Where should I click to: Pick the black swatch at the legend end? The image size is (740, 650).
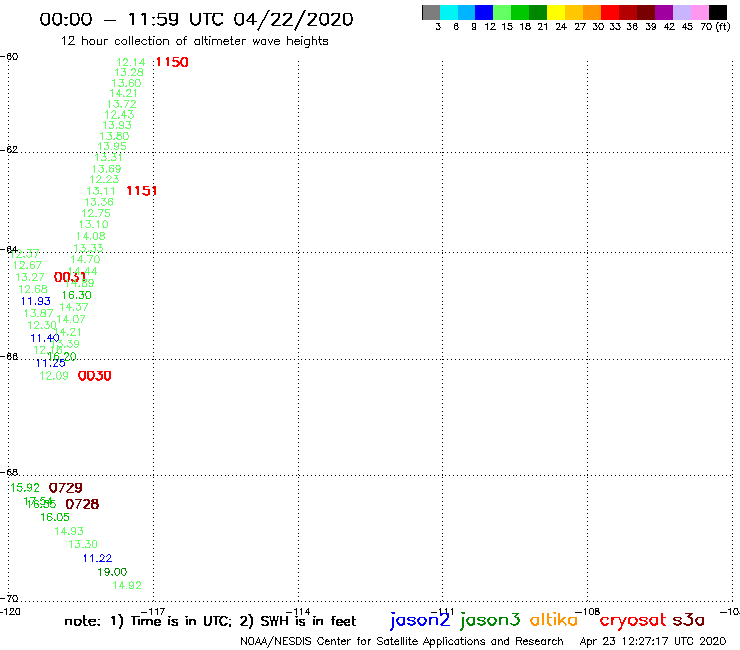coord(718,12)
